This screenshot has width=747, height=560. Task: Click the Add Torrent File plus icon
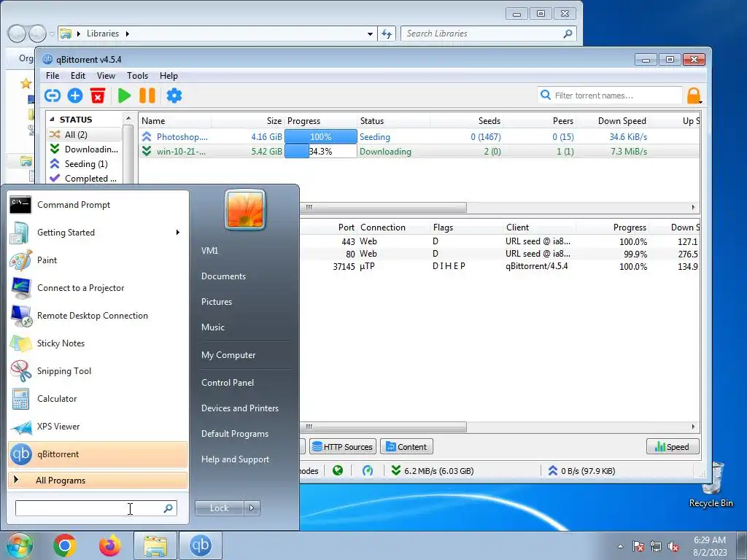[x=75, y=96]
